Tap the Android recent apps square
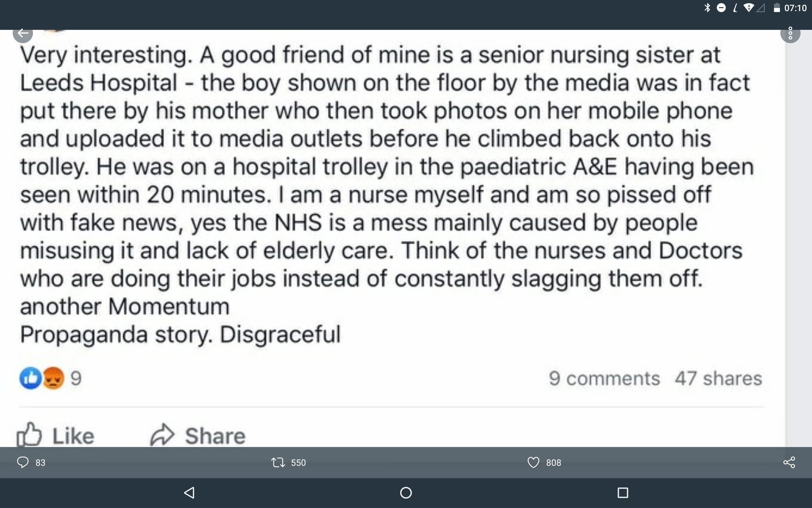The height and width of the screenshot is (508, 812). pyautogui.click(x=623, y=493)
